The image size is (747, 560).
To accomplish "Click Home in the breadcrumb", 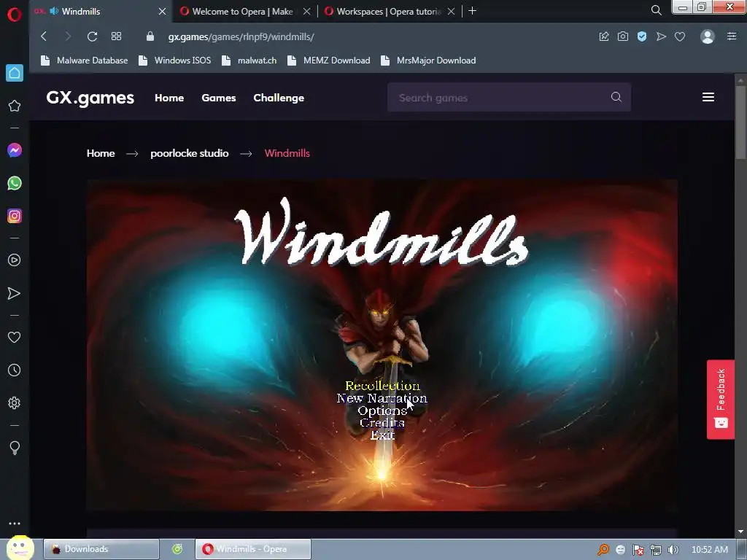I will (101, 153).
